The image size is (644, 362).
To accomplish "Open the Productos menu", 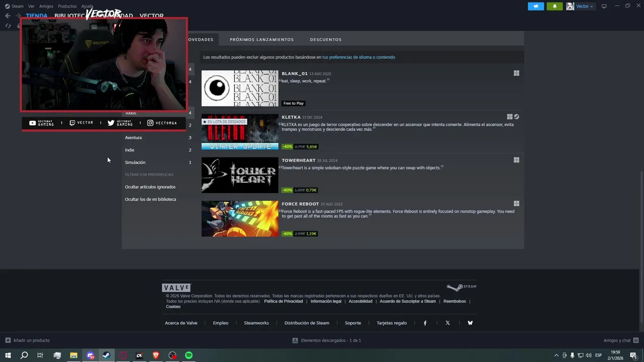I will [x=67, y=6].
